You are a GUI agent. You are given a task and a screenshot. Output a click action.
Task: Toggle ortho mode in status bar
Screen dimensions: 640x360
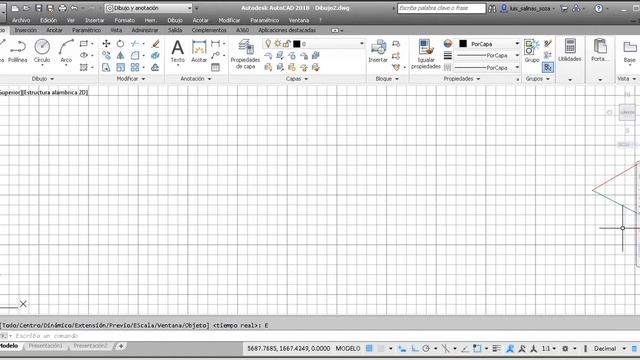[415, 349]
